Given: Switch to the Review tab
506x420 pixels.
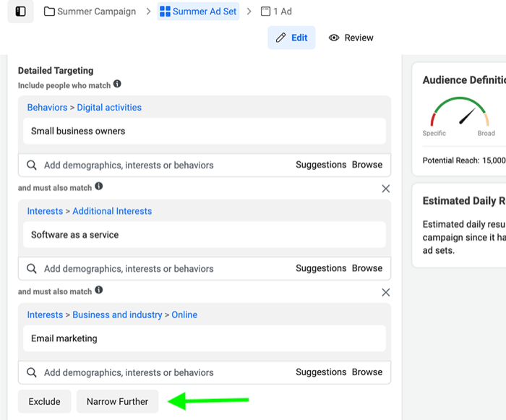Looking at the screenshot, I should (x=351, y=38).
